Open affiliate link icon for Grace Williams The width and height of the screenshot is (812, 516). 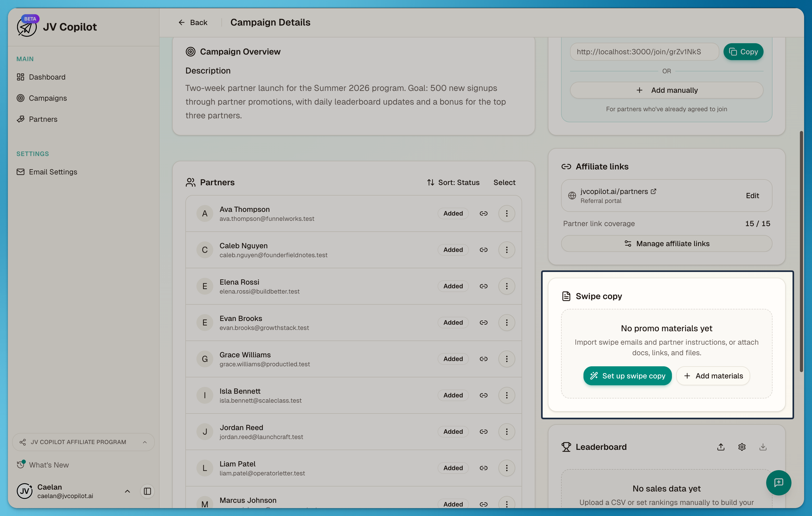[484, 359]
